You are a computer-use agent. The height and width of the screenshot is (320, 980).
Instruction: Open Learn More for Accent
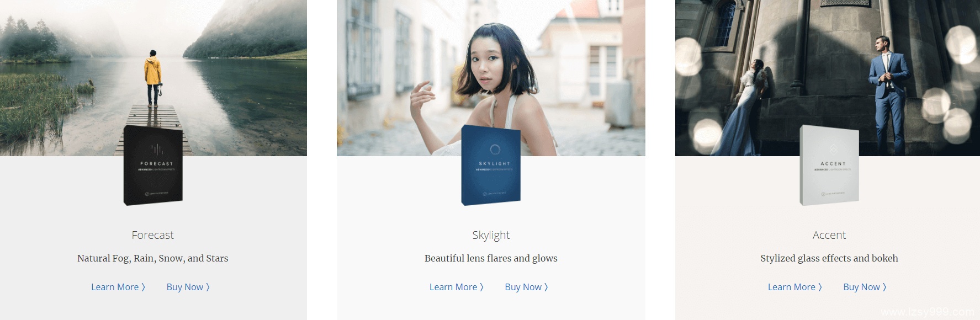(795, 287)
